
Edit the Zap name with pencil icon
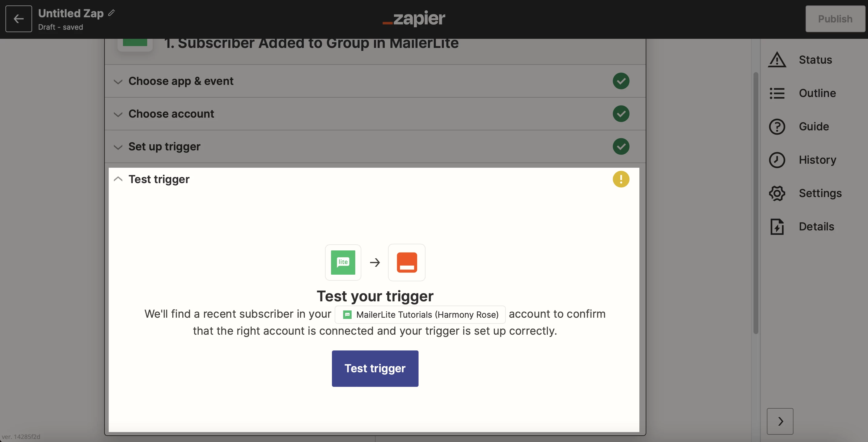coord(111,13)
